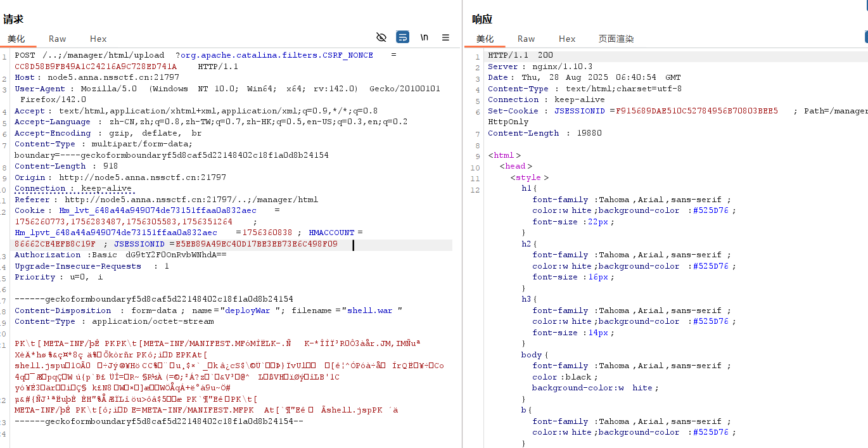Click the Server nginx/1.10.3 line
The height and width of the screenshot is (448, 868).
(540, 67)
